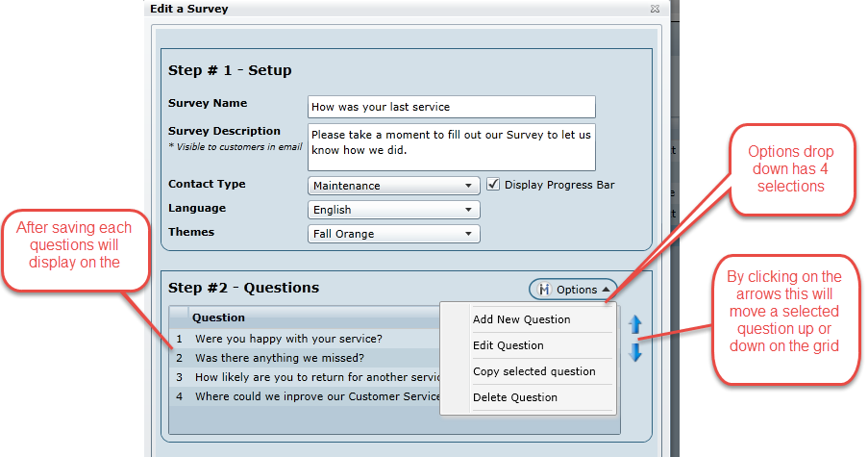Select the 'How likely are you to return' row

tap(308, 377)
